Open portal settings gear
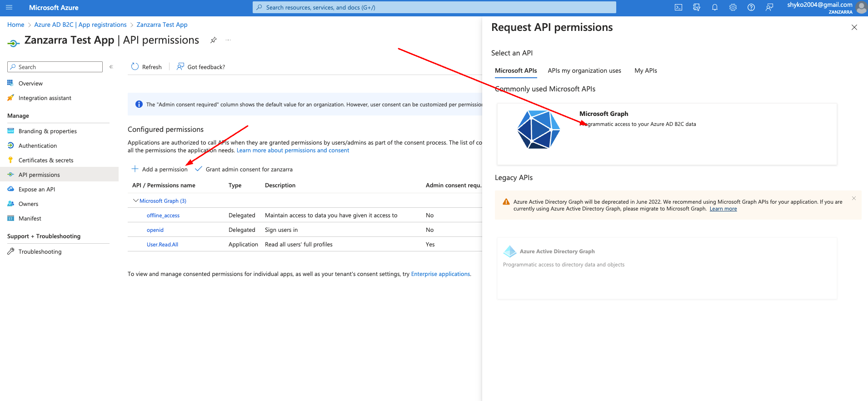Viewport: 868px width, 401px height. coord(733,7)
